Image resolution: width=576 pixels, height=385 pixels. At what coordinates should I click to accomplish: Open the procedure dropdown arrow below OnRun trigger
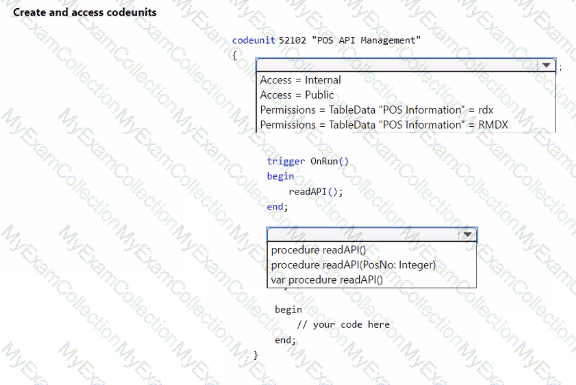[x=467, y=234]
